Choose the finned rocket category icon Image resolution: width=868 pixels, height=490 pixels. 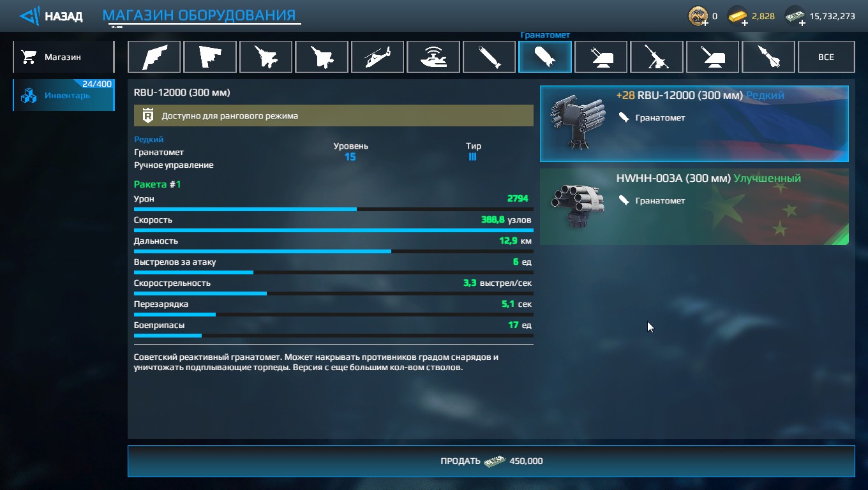pyautogui.click(x=768, y=57)
